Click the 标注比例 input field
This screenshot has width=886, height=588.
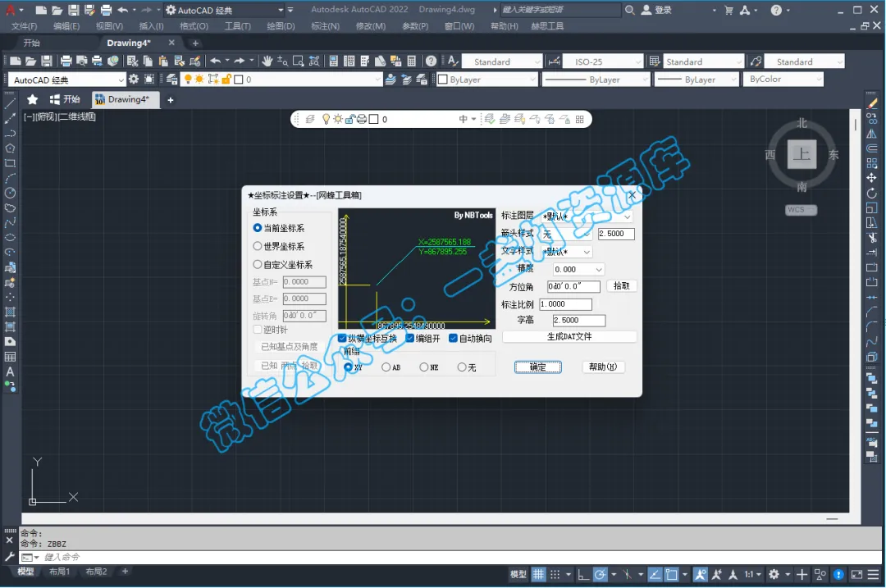pos(565,304)
